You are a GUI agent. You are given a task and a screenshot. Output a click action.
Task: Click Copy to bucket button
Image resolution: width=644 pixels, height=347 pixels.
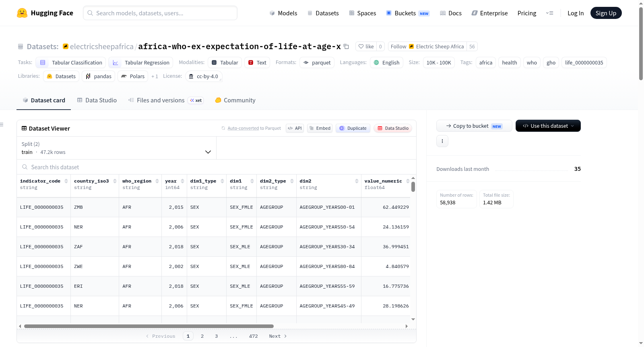474,126
